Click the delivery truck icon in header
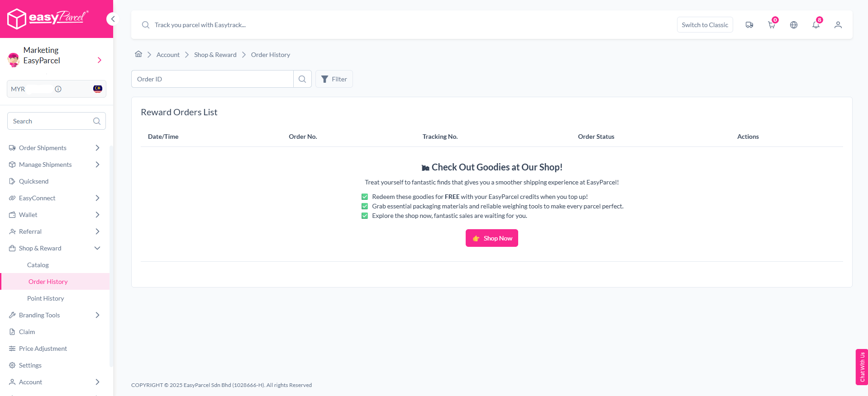Image resolution: width=868 pixels, height=396 pixels. 749,25
